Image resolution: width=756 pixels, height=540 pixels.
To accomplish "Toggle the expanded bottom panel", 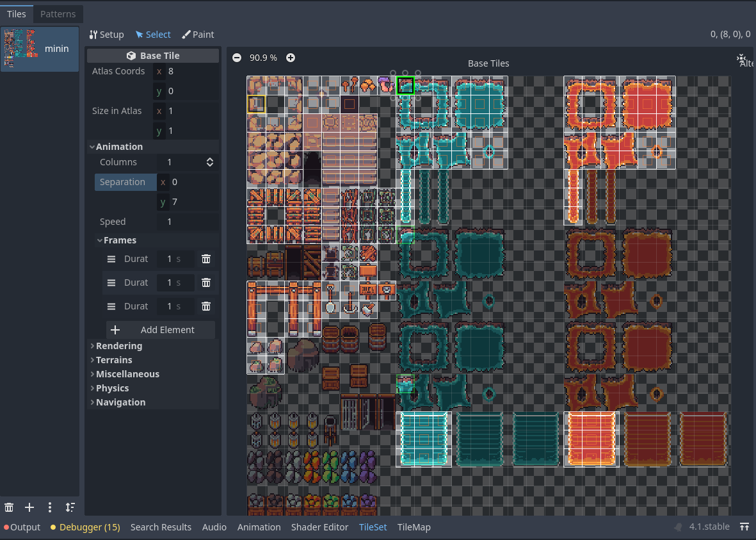I will (x=745, y=527).
